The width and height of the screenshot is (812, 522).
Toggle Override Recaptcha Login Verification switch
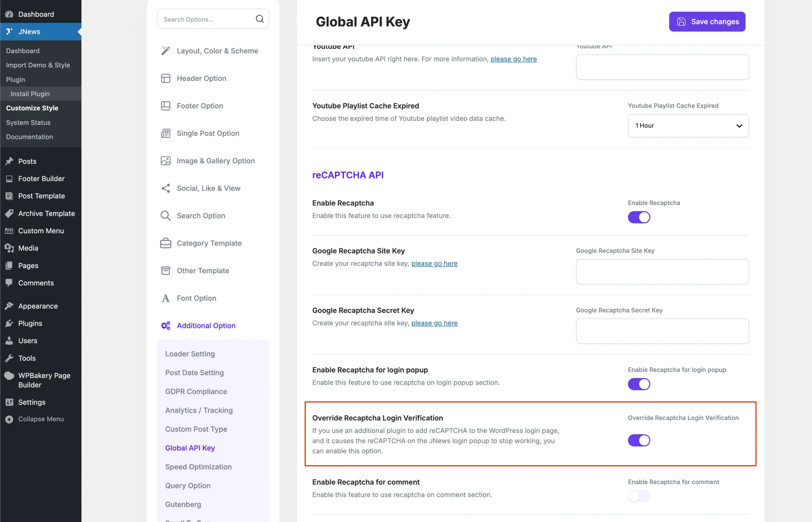pyautogui.click(x=639, y=440)
